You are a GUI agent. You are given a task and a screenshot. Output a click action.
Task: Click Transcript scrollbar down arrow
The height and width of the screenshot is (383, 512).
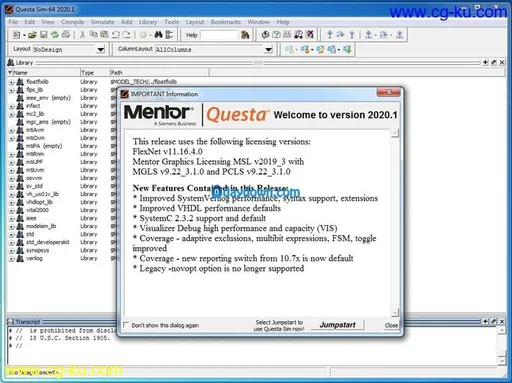coord(502,360)
